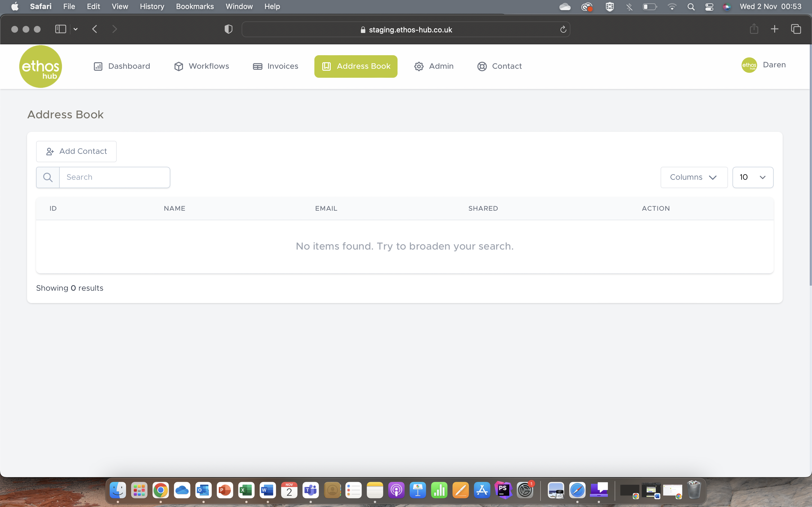Open the 10 rows-per-page dropdown
The height and width of the screenshot is (507, 812).
753,177
